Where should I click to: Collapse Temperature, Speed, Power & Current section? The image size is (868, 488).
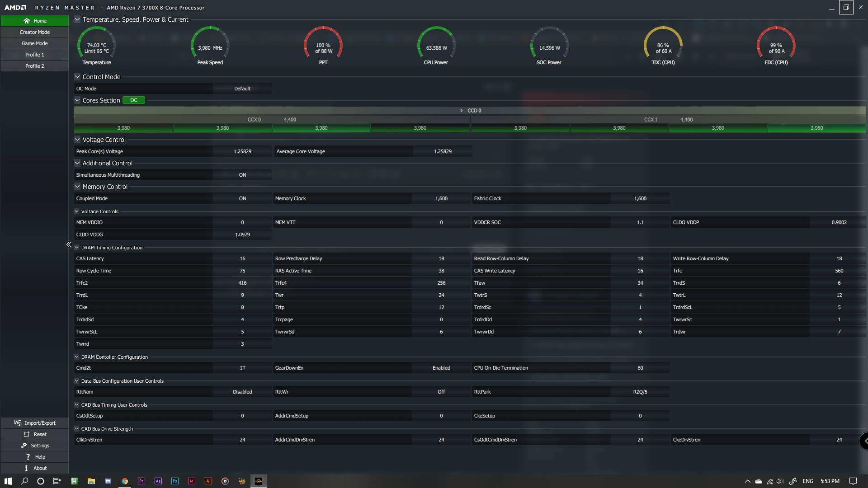click(77, 19)
